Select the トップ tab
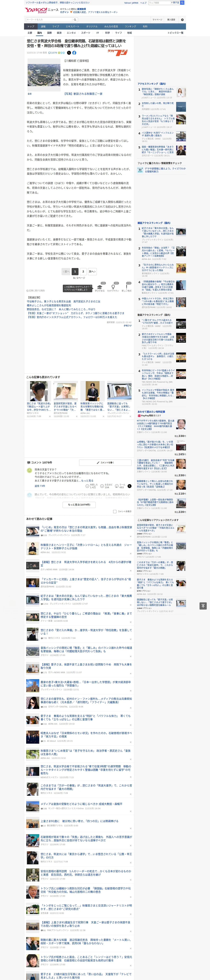 tap(31, 27)
